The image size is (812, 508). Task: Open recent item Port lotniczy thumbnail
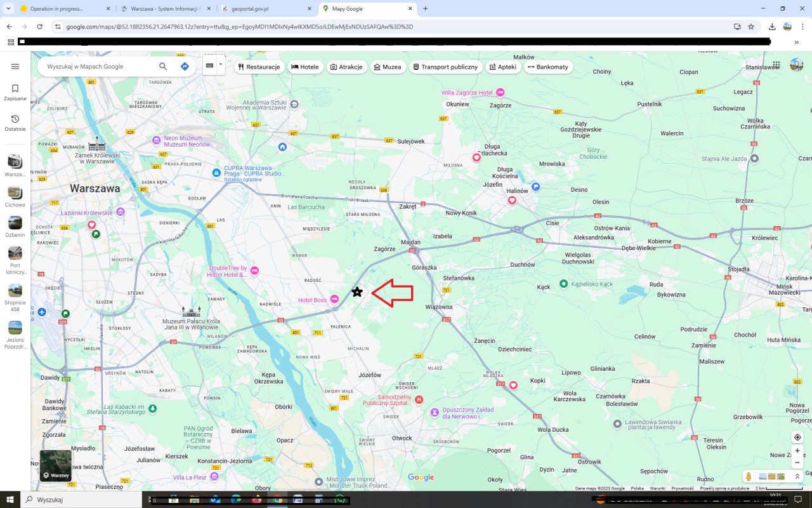coord(15,253)
